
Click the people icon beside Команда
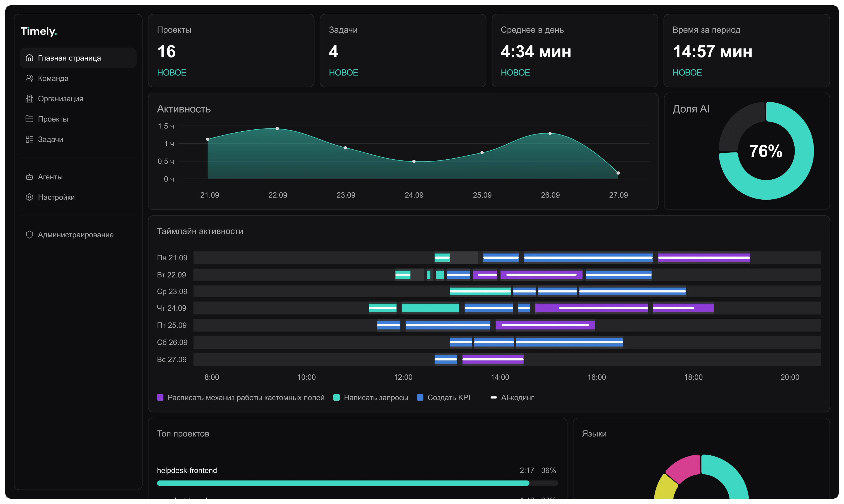pyautogui.click(x=29, y=78)
